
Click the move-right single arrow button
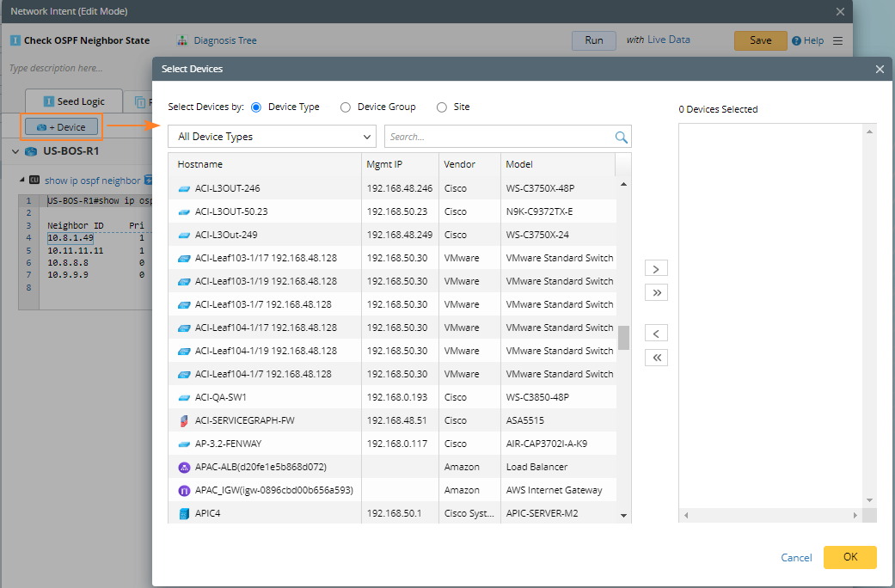point(656,269)
